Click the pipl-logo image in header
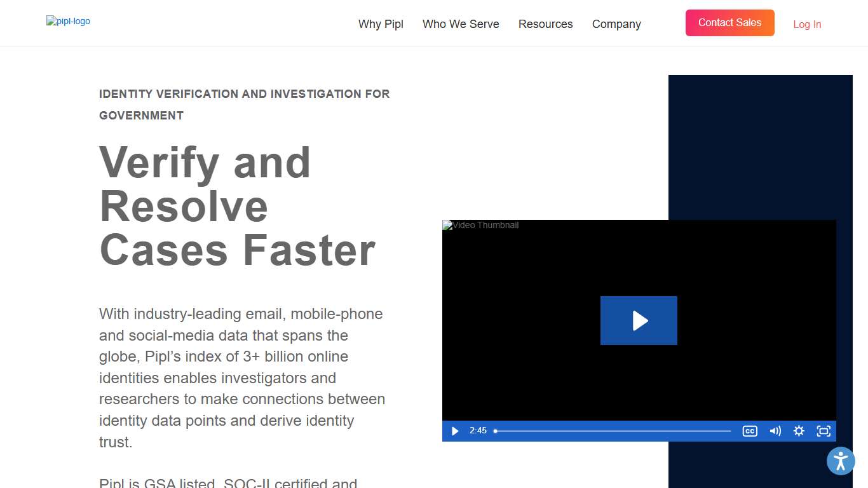This screenshot has height=488, width=868. (x=68, y=21)
